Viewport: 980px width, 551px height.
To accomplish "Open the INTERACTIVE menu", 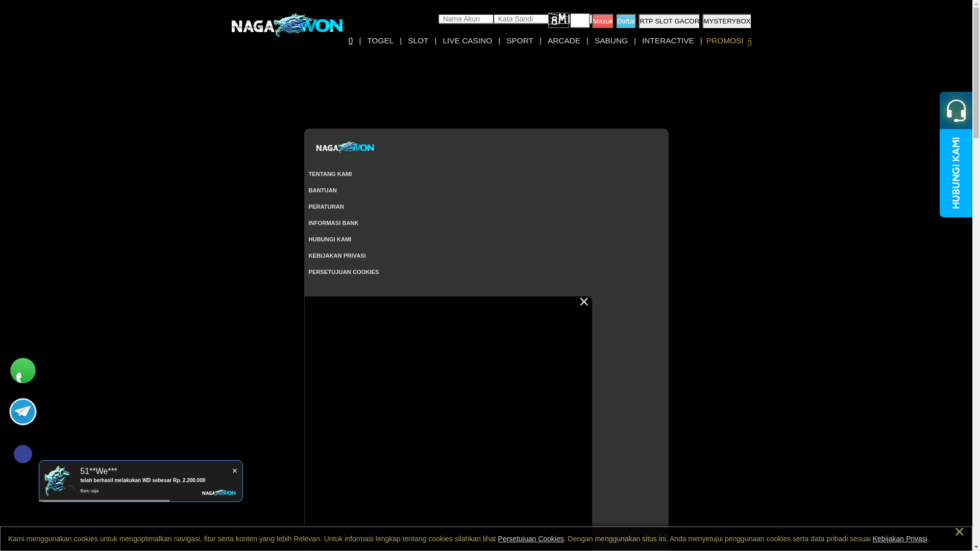I will pos(668,41).
